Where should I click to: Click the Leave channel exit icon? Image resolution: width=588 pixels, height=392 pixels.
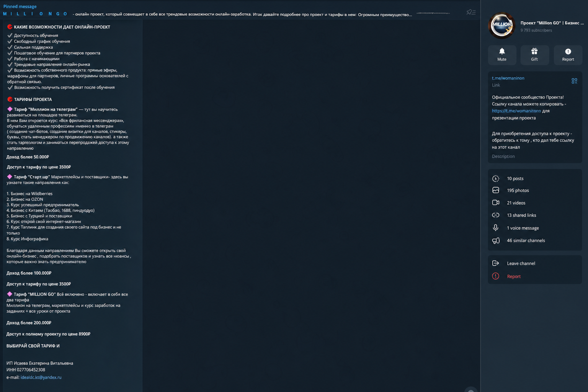click(x=496, y=263)
